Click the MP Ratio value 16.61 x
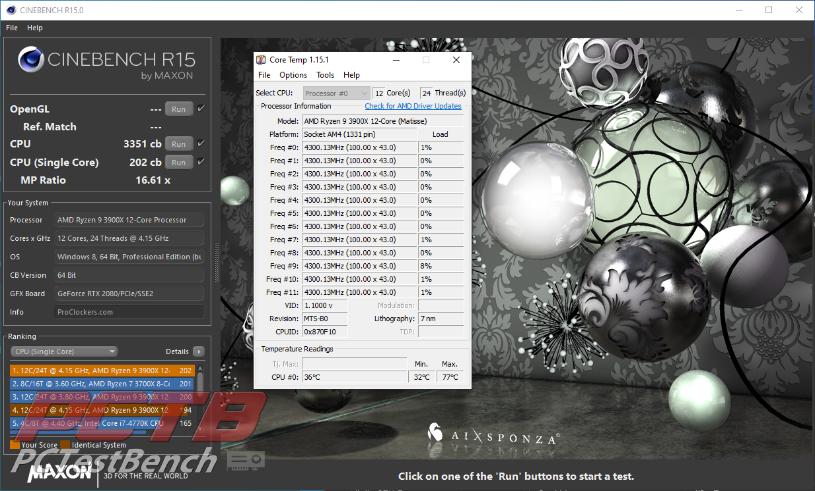 point(153,180)
